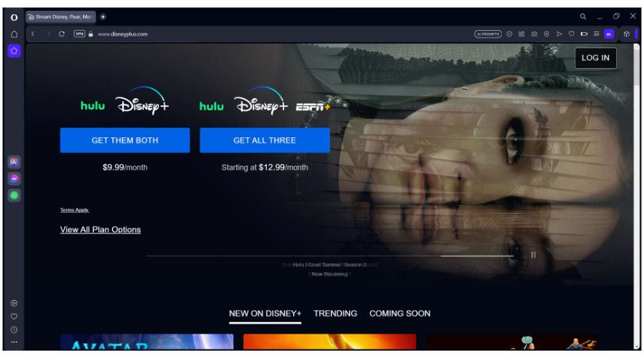Click the Starting at $12.99/month text
The height and width of the screenshot is (358, 644).
click(265, 168)
